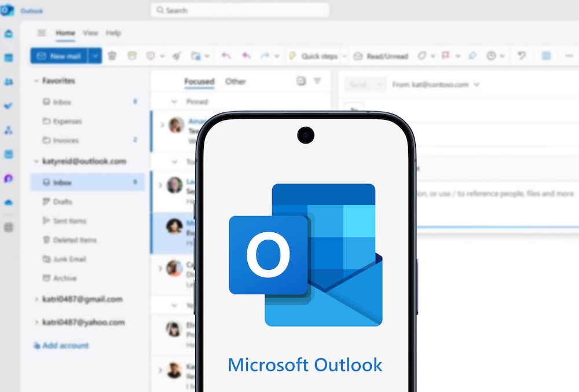Open the Sent Items folder

[88, 221]
